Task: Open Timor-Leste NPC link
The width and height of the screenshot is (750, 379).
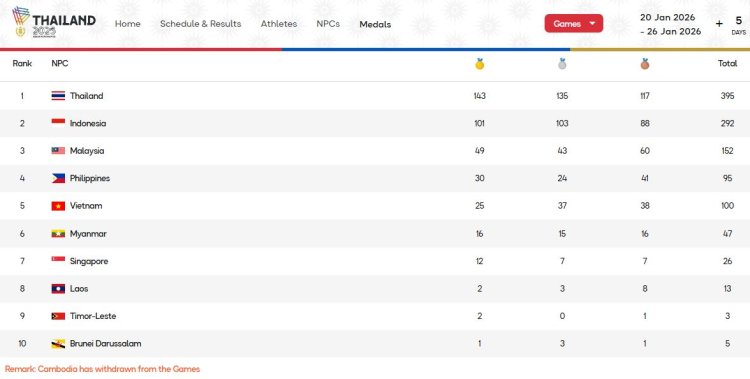Action: (93, 316)
